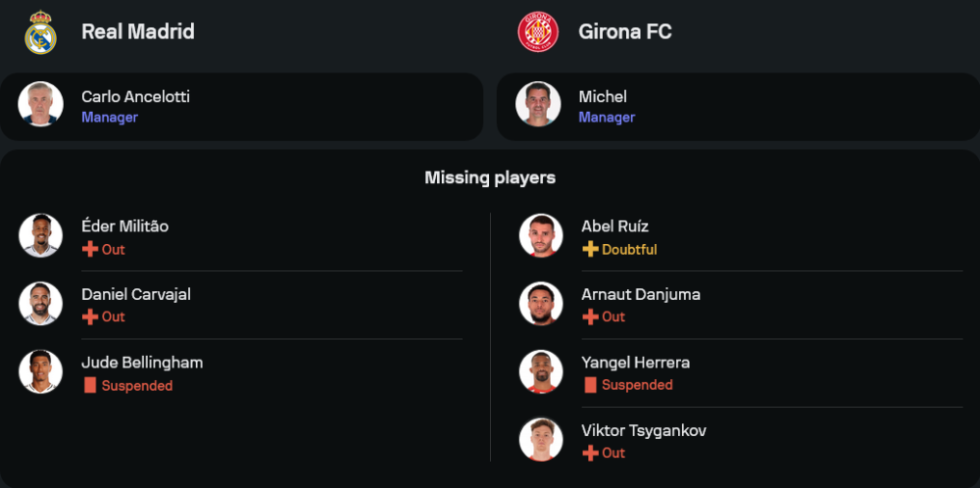Click Yangel Herrera's player avatar
980x488 pixels.
[541, 372]
